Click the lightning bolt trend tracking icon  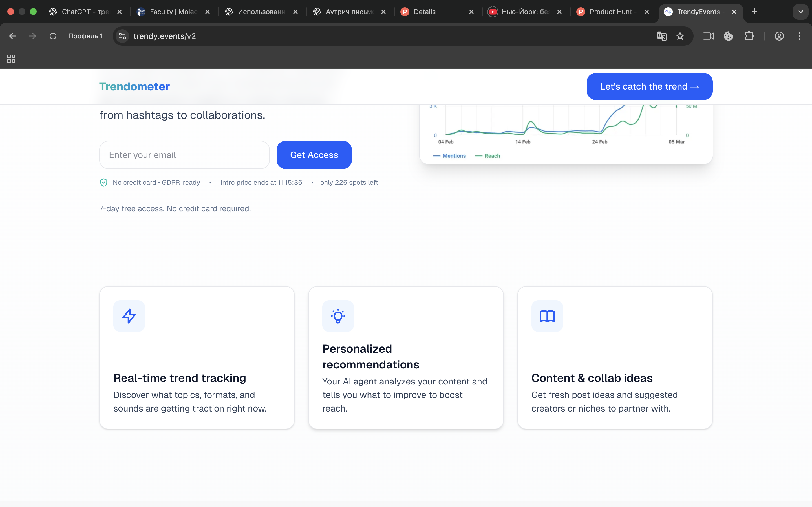coord(129,316)
